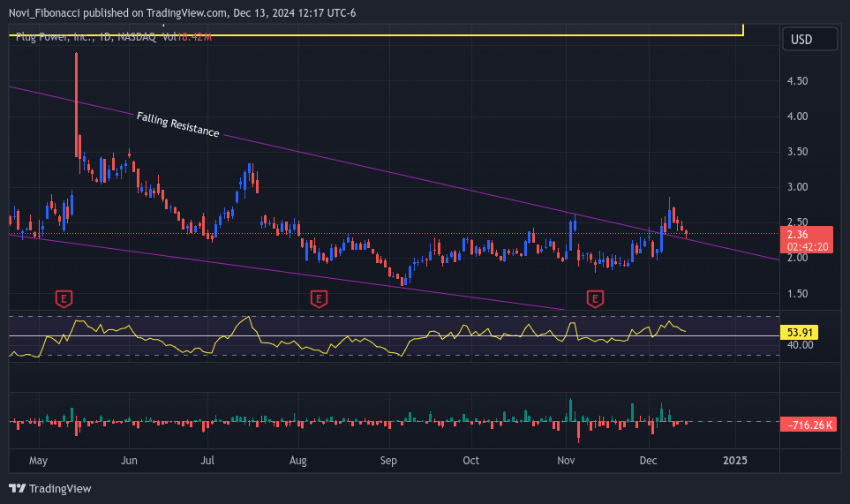This screenshot has width=850, height=504.
Task: Select the Falling Resistance trendline label
Action: coord(177,124)
